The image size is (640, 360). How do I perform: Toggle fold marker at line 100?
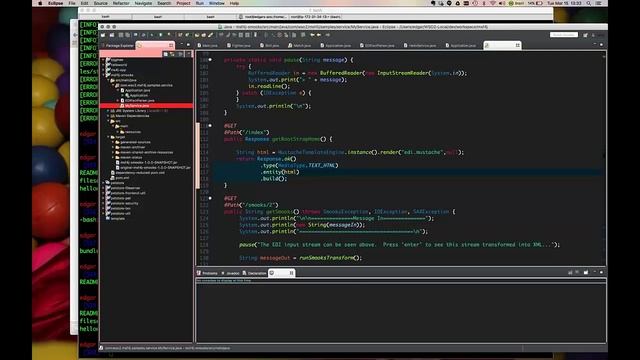coord(210,60)
